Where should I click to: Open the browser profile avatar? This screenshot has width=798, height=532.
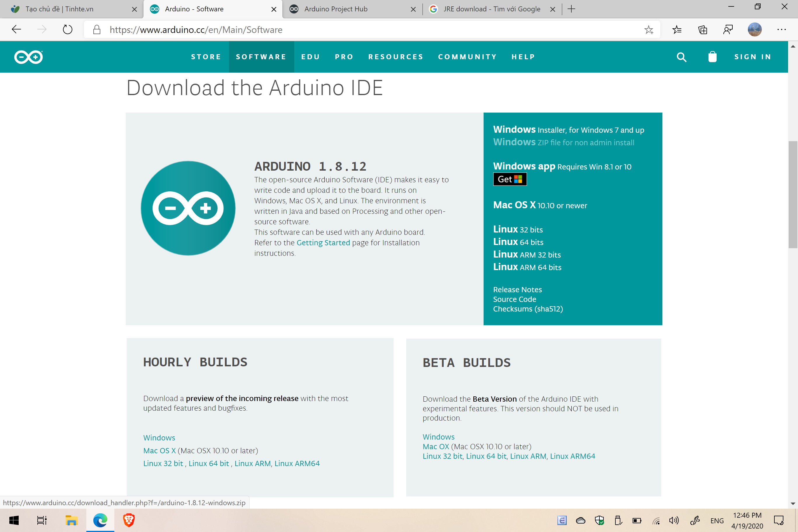pyautogui.click(x=755, y=29)
